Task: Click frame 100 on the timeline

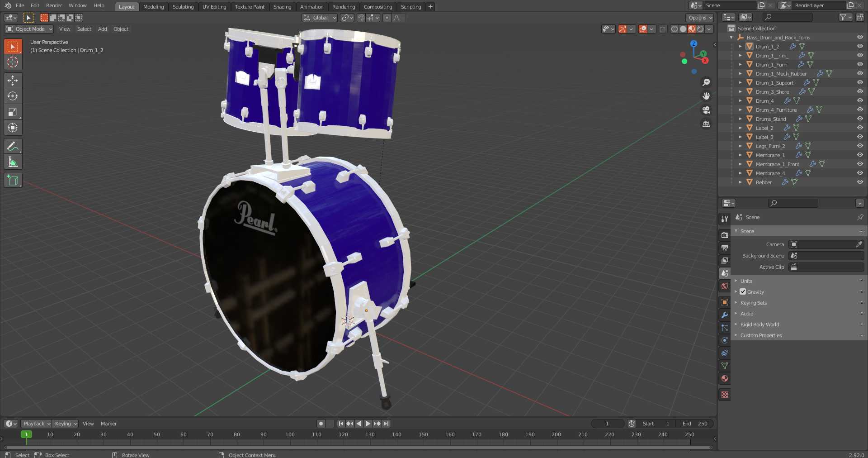Action: [290, 434]
